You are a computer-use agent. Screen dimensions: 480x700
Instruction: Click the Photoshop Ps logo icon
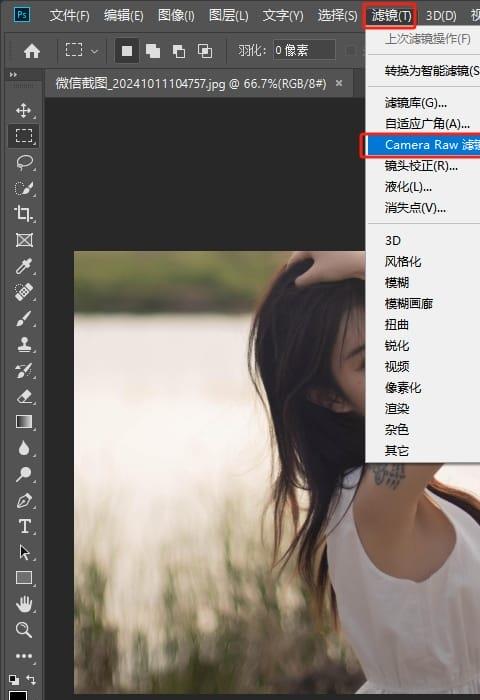pos(21,15)
